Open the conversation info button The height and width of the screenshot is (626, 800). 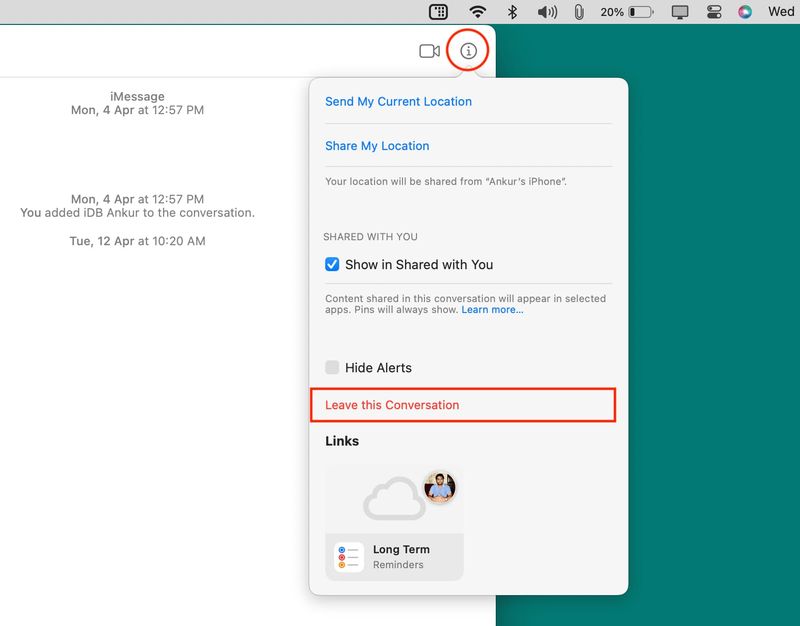(x=468, y=51)
